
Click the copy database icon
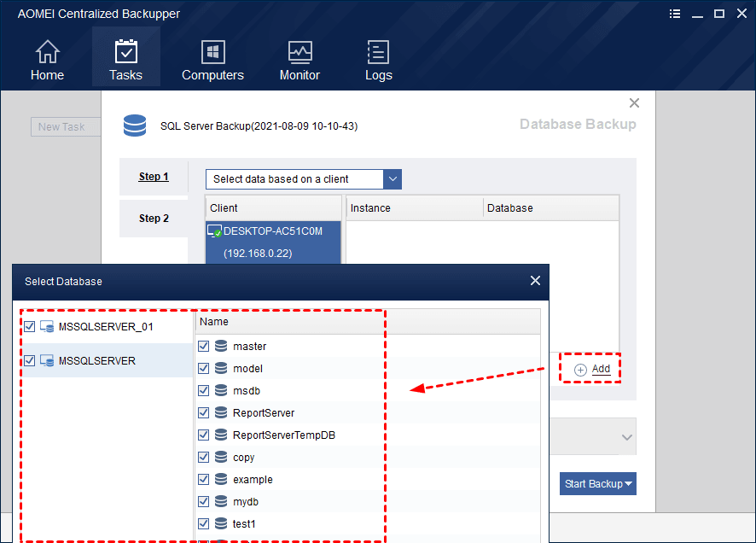[x=221, y=457]
